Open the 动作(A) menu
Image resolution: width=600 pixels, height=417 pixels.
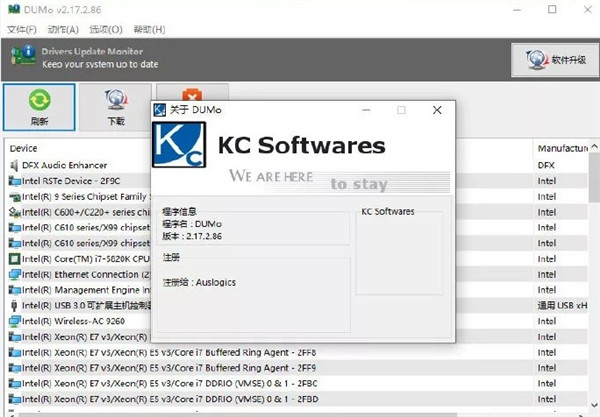coord(63,29)
